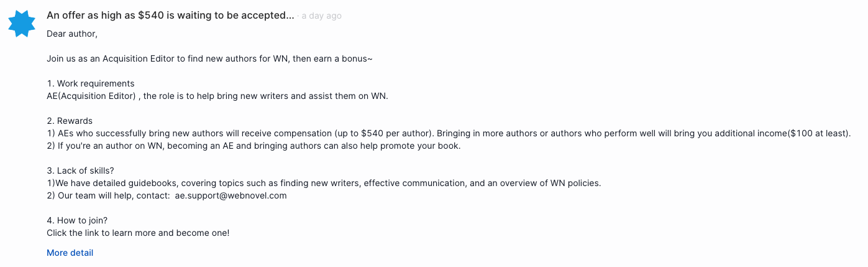Click the "a day ago" timestamp
The height and width of the screenshot is (267, 868).
click(x=321, y=16)
